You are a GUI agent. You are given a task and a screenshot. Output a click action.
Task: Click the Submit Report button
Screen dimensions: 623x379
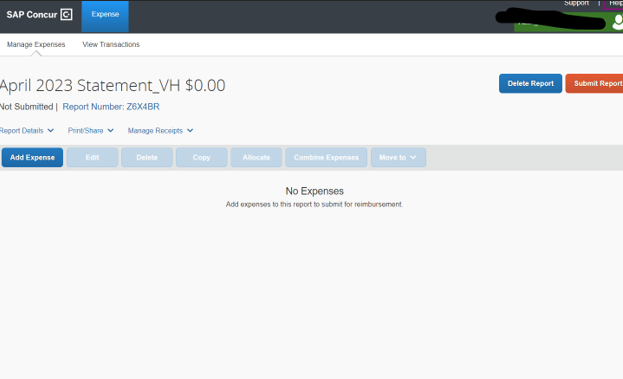pyautogui.click(x=595, y=83)
